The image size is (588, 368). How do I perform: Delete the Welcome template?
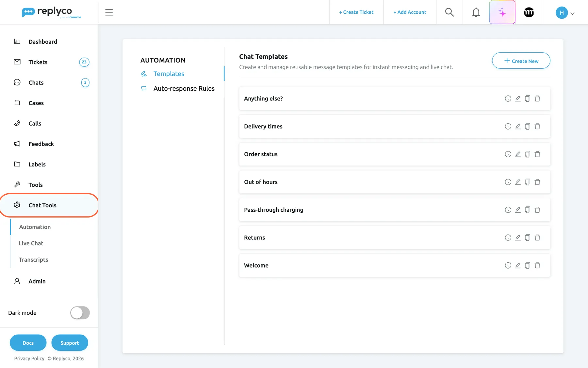(537, 265)
